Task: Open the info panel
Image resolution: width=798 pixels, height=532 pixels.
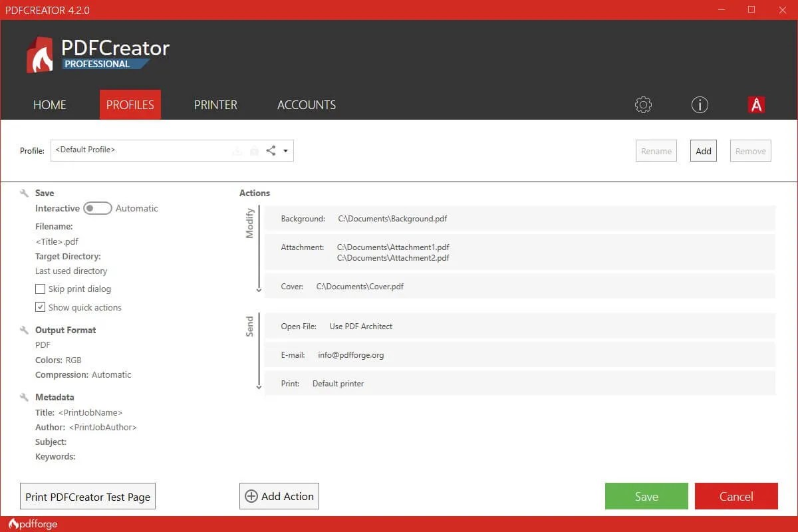Action: click(x=699, y=104)
